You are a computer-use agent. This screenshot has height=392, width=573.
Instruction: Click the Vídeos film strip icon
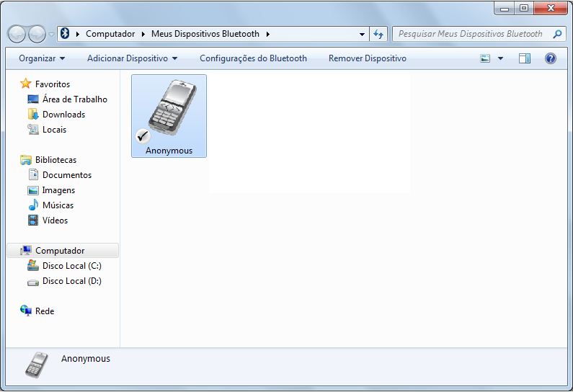(x=33, y=220)
